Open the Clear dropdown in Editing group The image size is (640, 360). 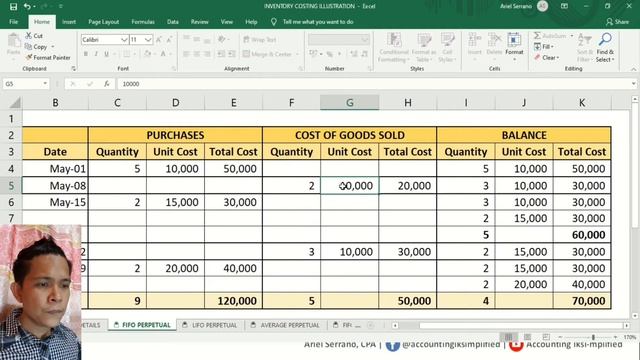coord(547,58)
